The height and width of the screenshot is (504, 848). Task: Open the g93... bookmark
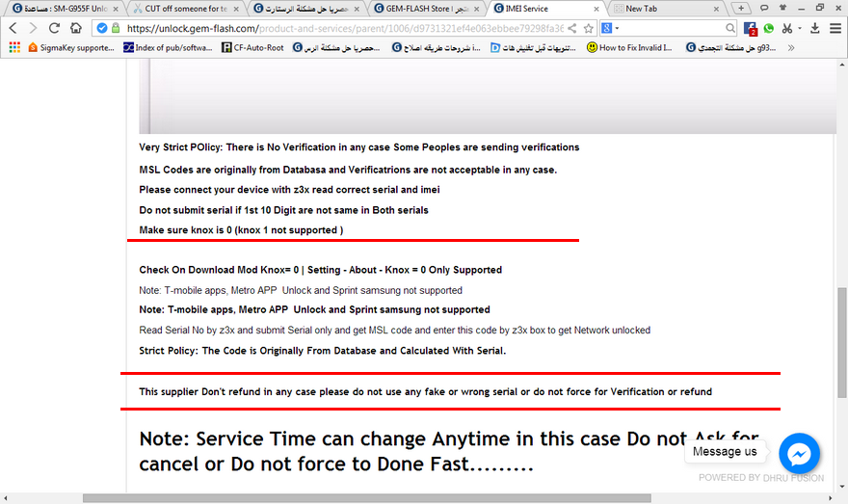click(x=730, y=47)
